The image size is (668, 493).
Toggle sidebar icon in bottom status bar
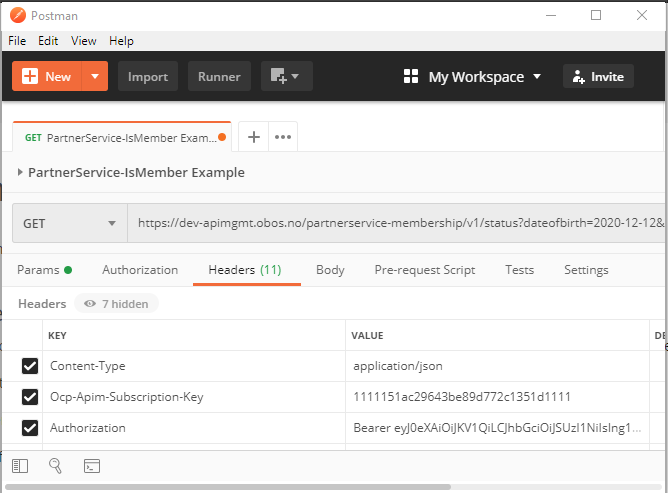pos(21,465)
